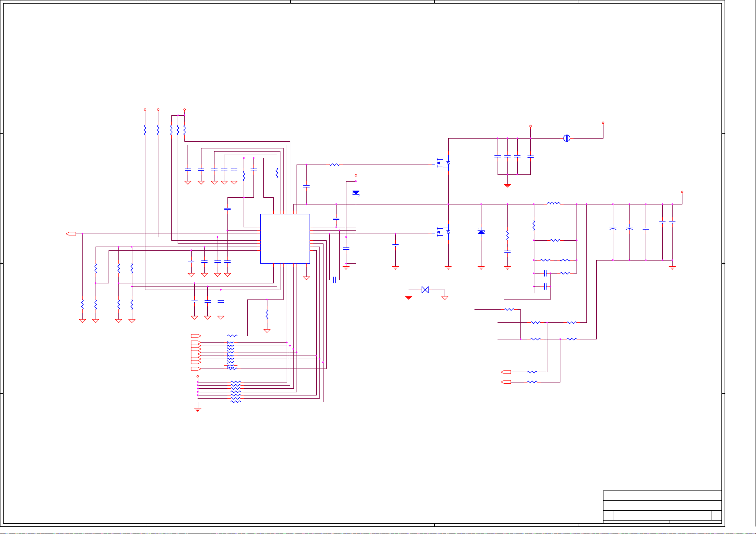Select the large square controller IC symbol
The width and height of the screenshot is (756, 534).
tap(285, 239)
